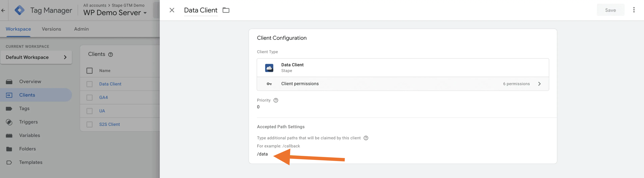Expand Client permissions with the chevron
644x178 pixels.
(x=539, y=84)
